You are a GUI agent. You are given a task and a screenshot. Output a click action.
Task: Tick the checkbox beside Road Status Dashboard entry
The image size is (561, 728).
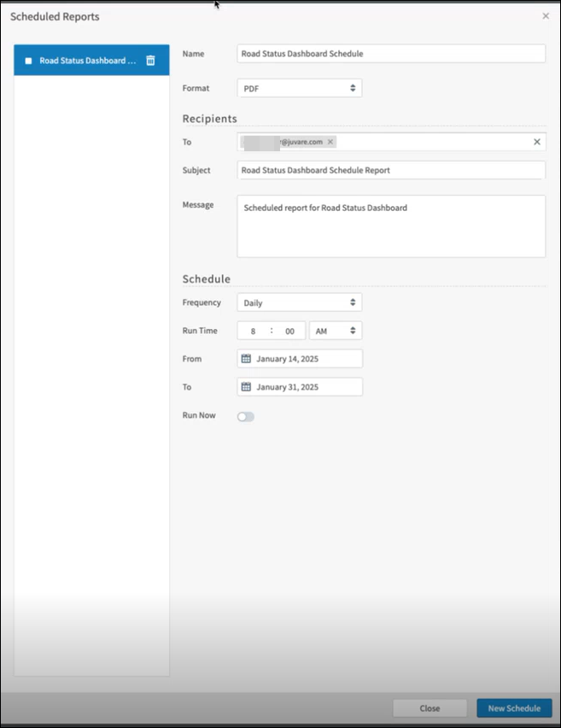click(x=28, y=61)
